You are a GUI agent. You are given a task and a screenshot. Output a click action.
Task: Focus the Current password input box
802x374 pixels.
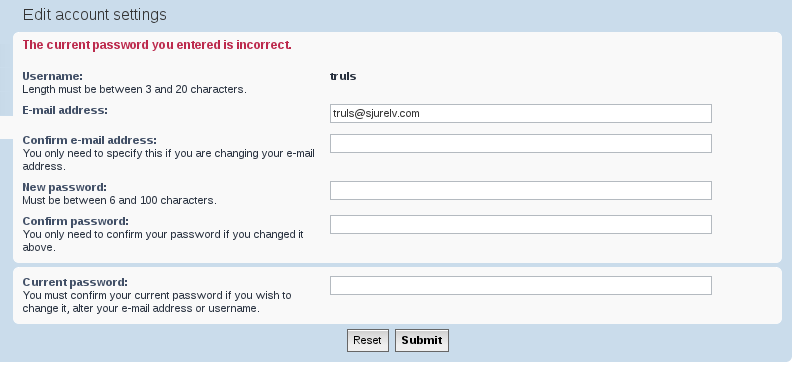(x=521, y=285)
